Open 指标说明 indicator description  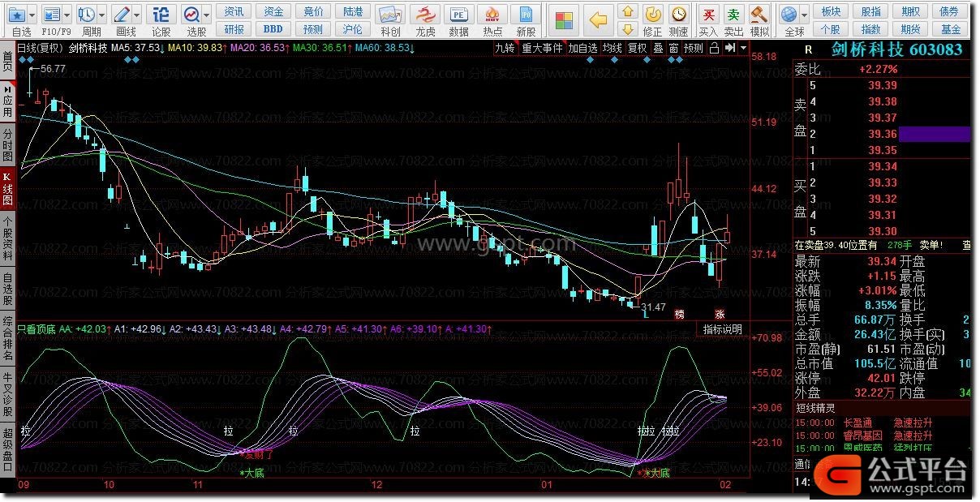(x=722, y=329)
